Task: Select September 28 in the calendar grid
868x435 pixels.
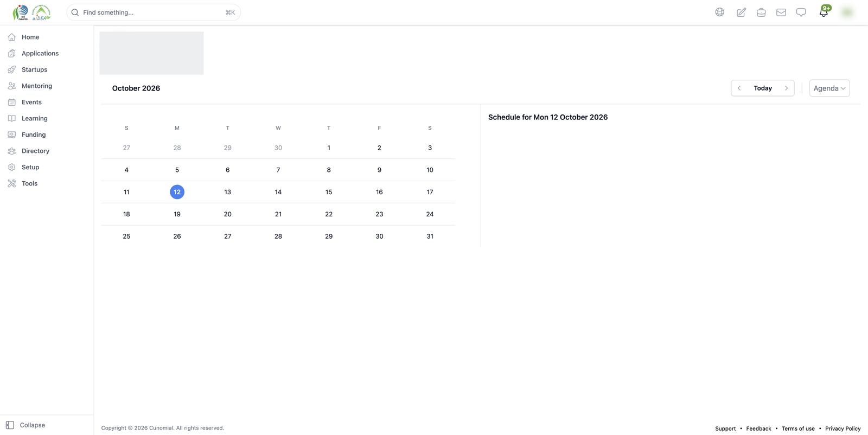Action: click(177, 148)
